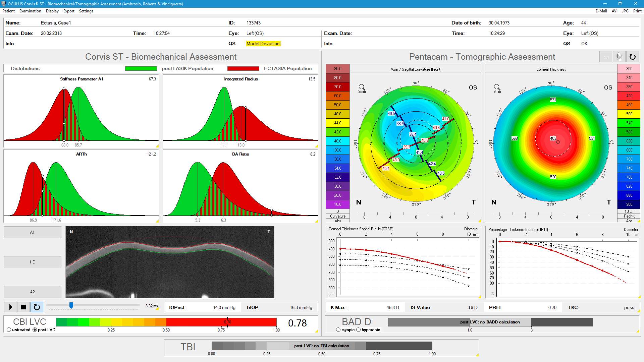Click the green post LASIK Population legend swatch
Image resolution: width=644 pixels, height=362 pixels.
click(141, 68)
